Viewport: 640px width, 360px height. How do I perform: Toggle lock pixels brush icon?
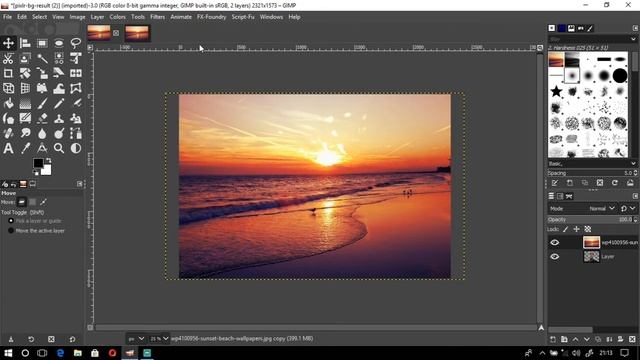coord(565,229)
